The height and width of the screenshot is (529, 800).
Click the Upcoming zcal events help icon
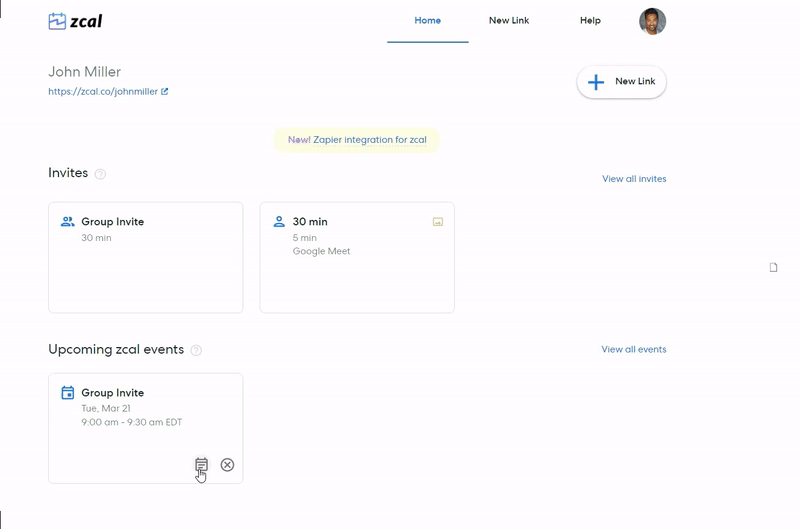click(x=196, y=350)
